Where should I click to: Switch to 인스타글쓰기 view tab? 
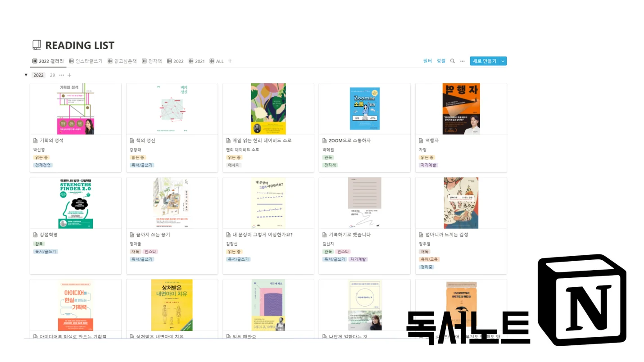86,61
